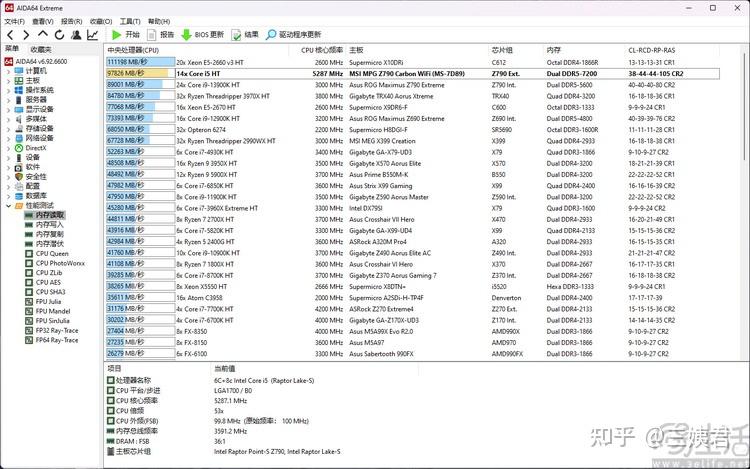Expand the 显示设备 tree node
Viewport: 750px width, 469px height.
click(x=8, y=109)
